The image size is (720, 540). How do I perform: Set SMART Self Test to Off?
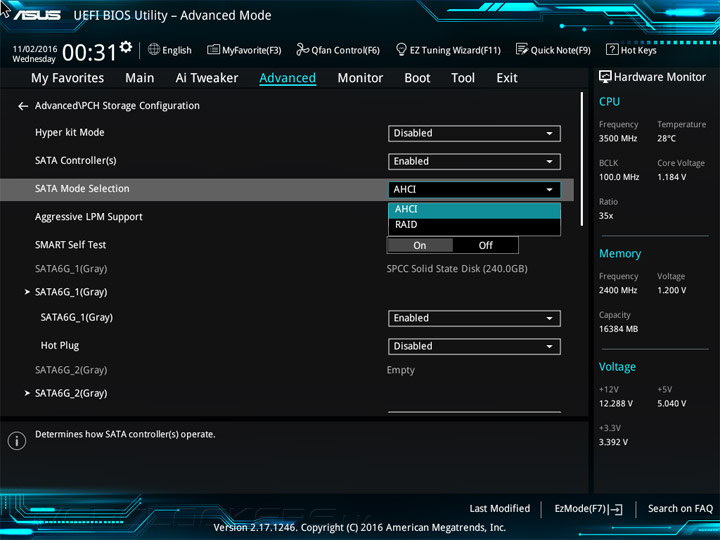coord(486,245)
